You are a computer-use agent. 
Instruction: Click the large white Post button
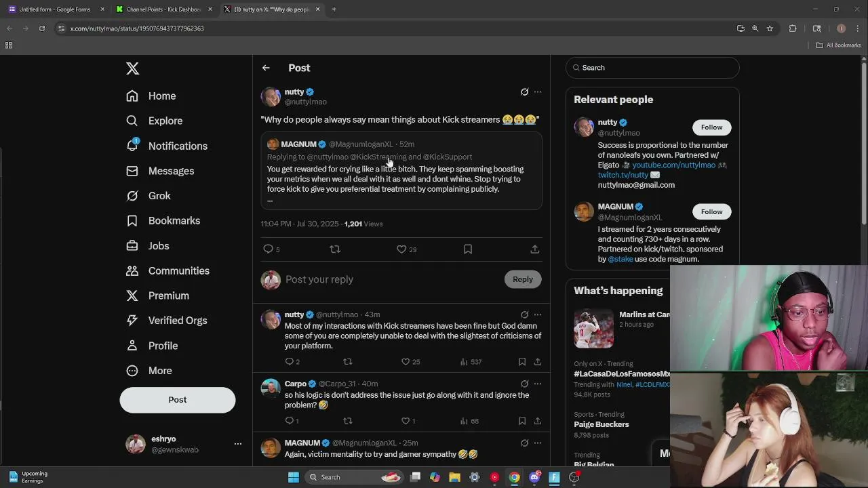(178, 400)
